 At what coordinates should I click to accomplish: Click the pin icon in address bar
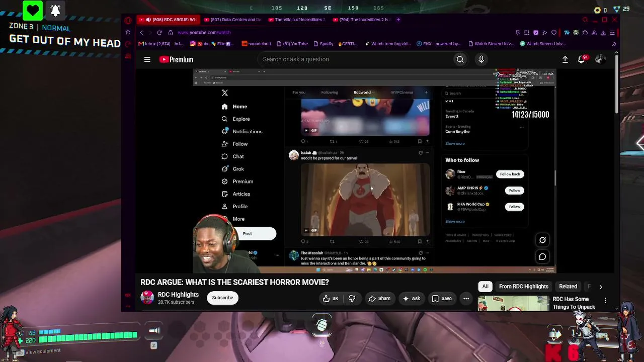[x=517, y=33]
